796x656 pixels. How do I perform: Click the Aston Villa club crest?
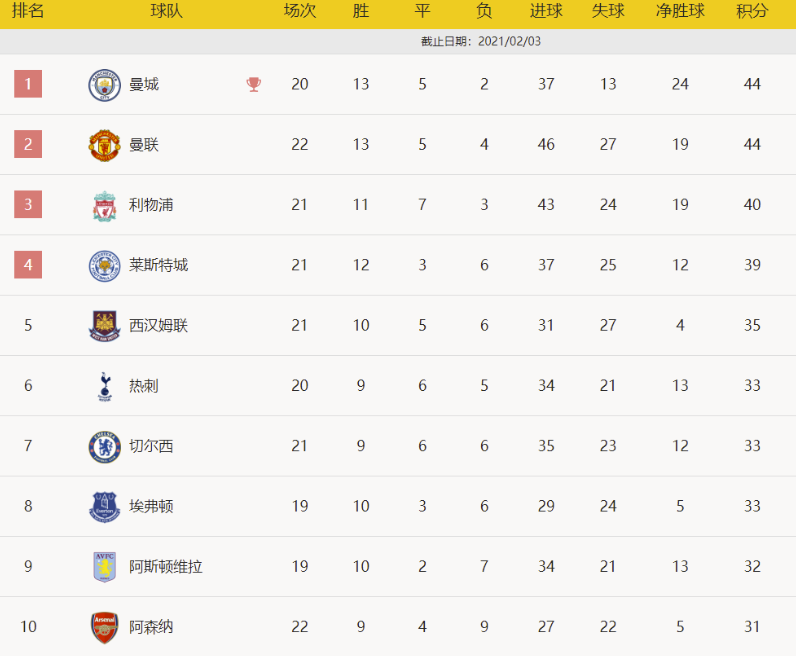point(104,567)
